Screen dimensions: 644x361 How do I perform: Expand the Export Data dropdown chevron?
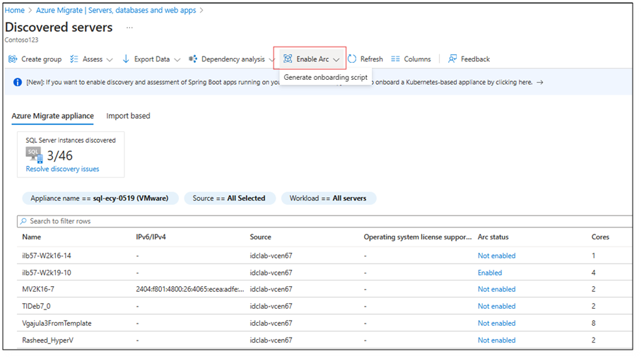pyautogui.click(x=177, y=59)
